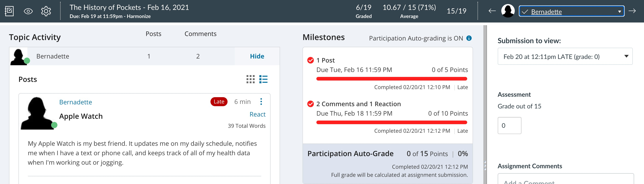Screen dimensions: 644x184
Task: Open Bernadette's author name link on post
Action: [75, 102]
